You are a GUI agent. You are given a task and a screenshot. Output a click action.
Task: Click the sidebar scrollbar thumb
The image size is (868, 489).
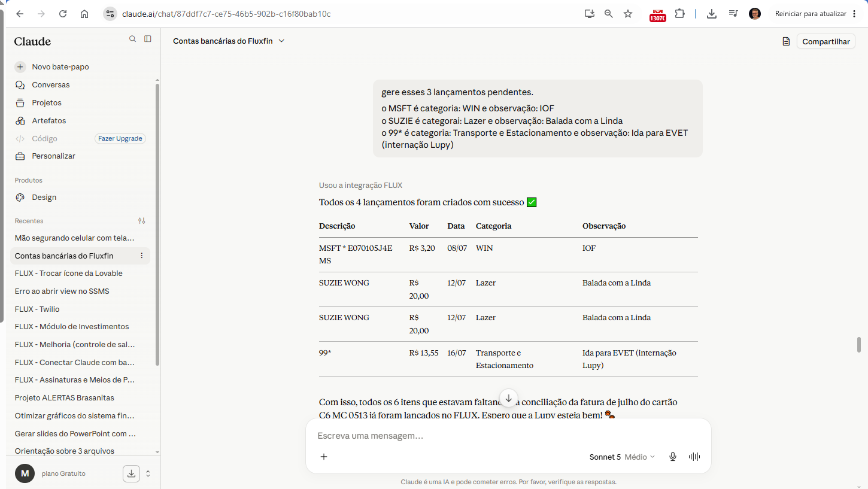tap(157, 224)
